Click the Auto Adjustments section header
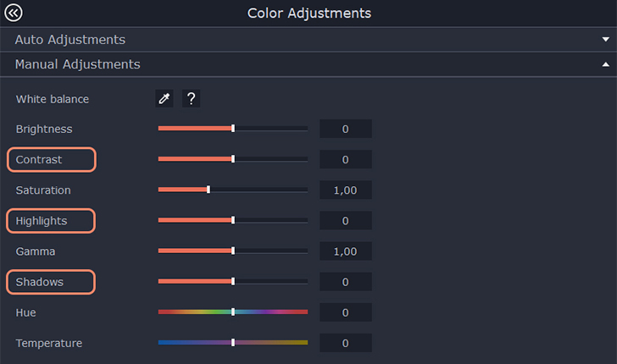 click(x=308, y=39)
